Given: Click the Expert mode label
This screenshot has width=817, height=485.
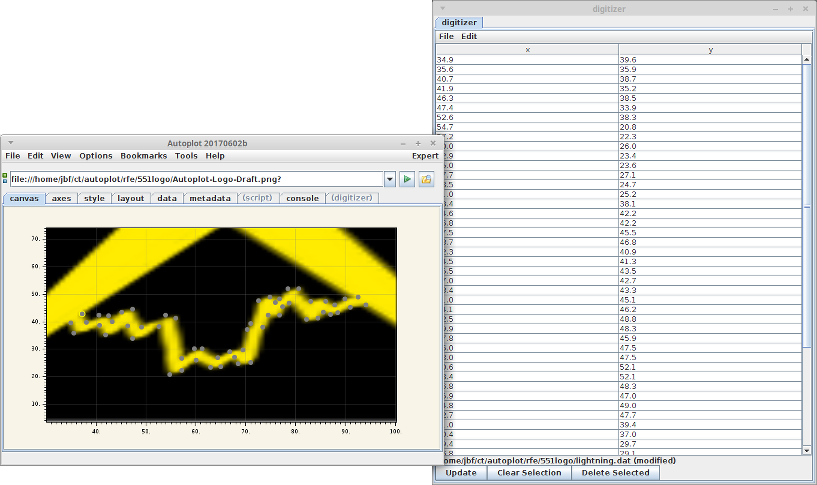Looking at the screenshot, I should (x=425, y=156).
